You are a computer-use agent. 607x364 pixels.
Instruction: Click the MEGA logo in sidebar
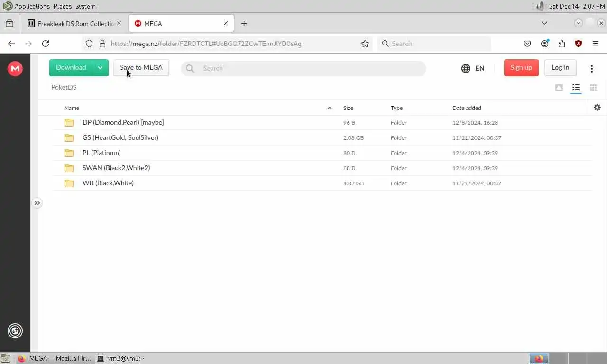[x=15, y=69]
